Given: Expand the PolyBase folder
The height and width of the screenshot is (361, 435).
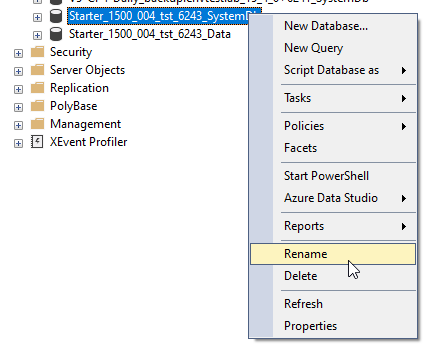Looking at the screenshot, I should pyautogui.click(x=18, y=107).
